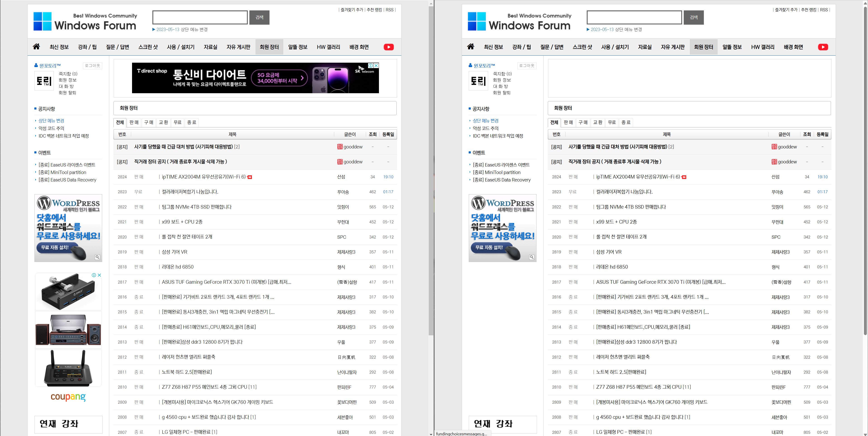Click the ad info icon on the coupang sidebar ad
Viewport: 868px width, 436px height.
94,275
